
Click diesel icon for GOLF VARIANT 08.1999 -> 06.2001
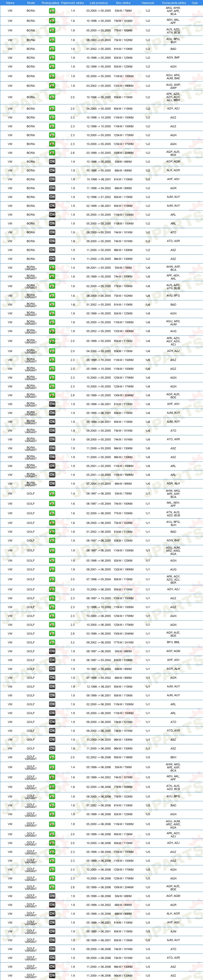coord(52,940)
